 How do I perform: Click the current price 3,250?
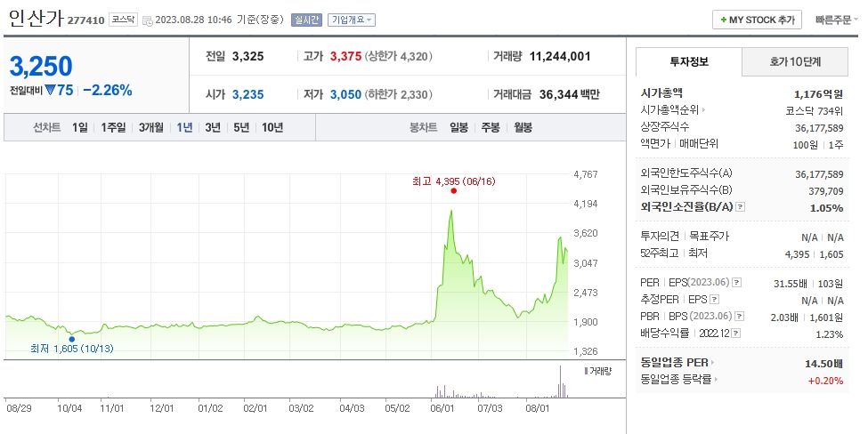41,67
